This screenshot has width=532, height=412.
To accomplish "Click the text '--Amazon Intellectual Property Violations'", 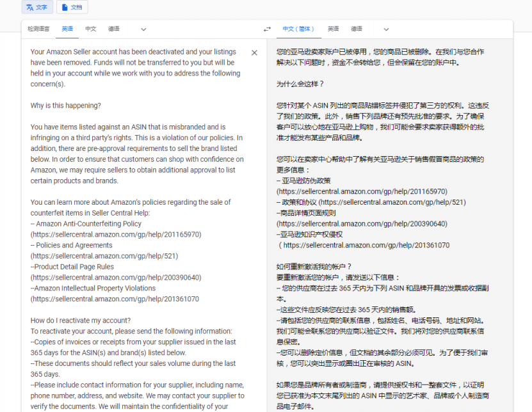I will 93,289.
